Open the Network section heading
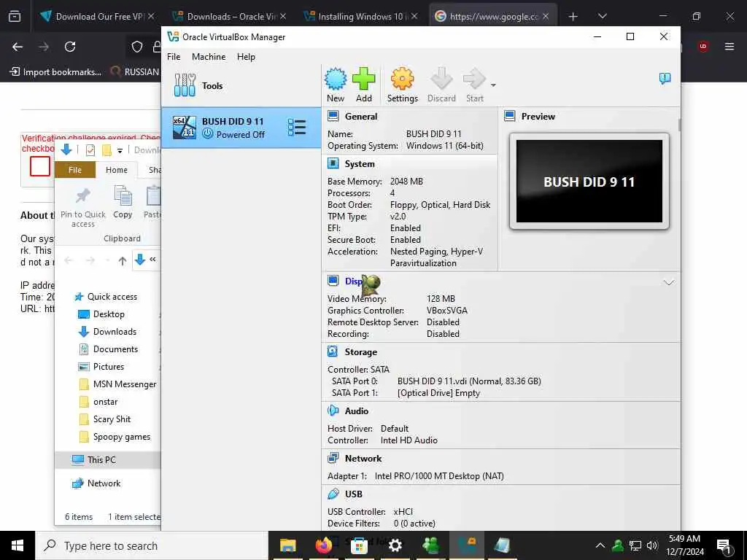Viewport: 747px width, 560px height. tap(363, 459)
